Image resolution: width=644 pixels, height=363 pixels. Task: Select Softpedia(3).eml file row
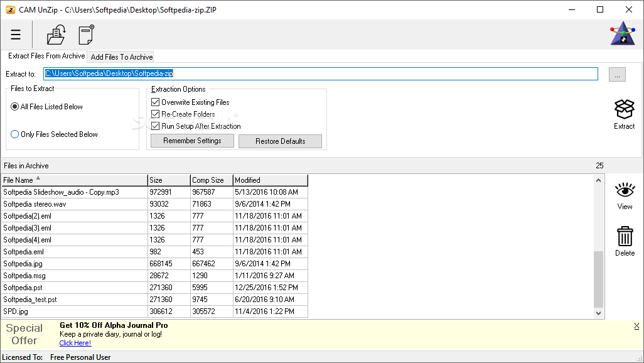tap(155, 228)
